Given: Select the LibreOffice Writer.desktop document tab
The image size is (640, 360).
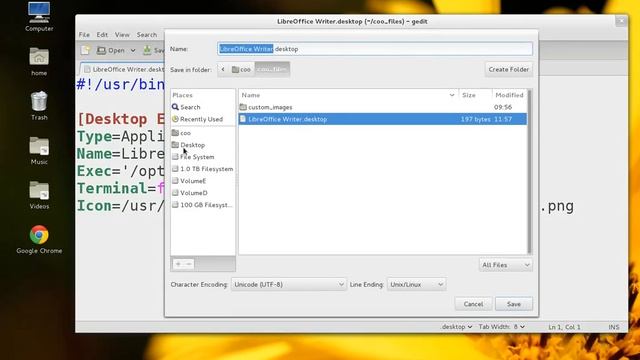Looking at the screenshot, I should 122,69.
